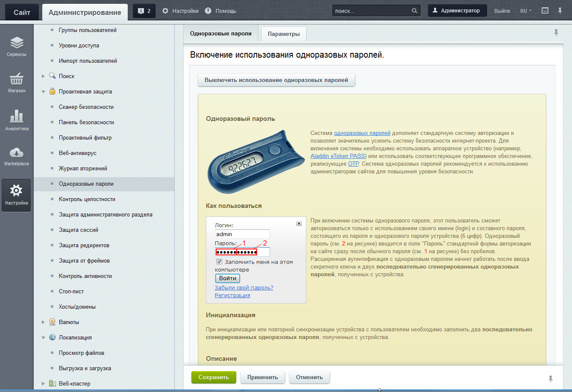Pin the top panel with pushpin icon
The height and width of the screenshot is (392, 572).
coord(560,11)
